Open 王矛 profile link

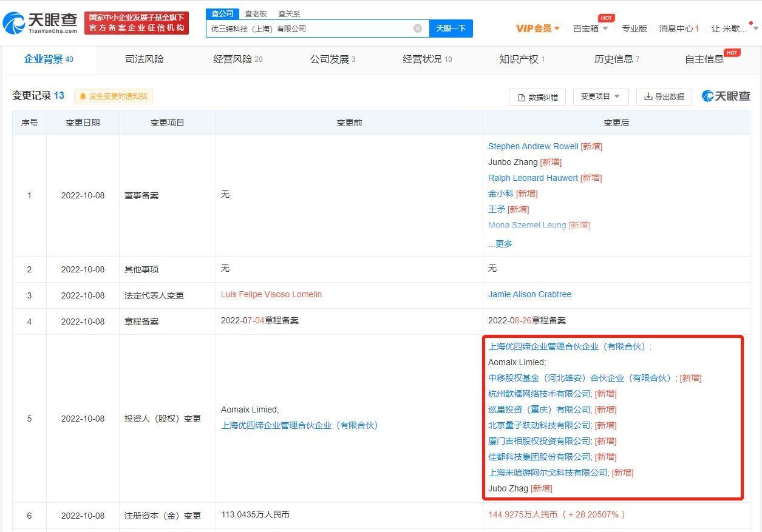(497, 209)
